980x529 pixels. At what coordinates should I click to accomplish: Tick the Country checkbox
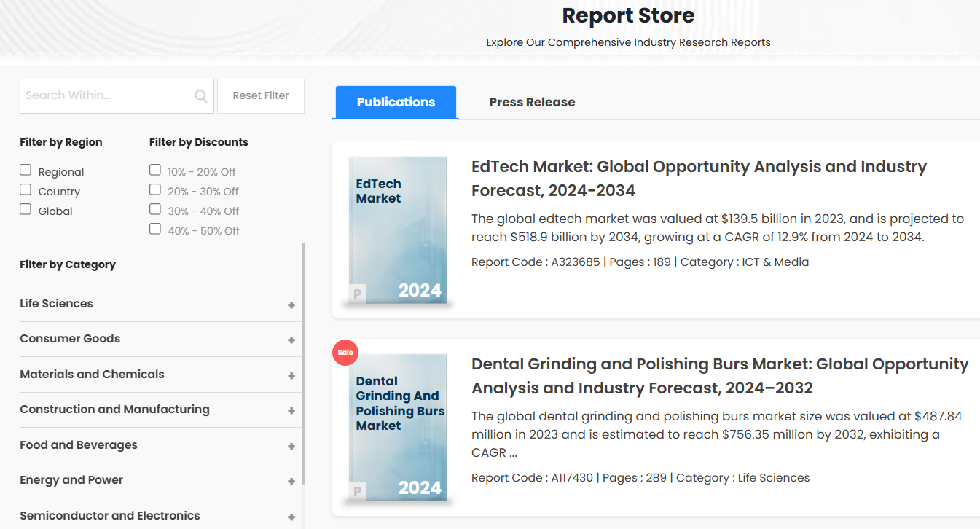(26, 189)
